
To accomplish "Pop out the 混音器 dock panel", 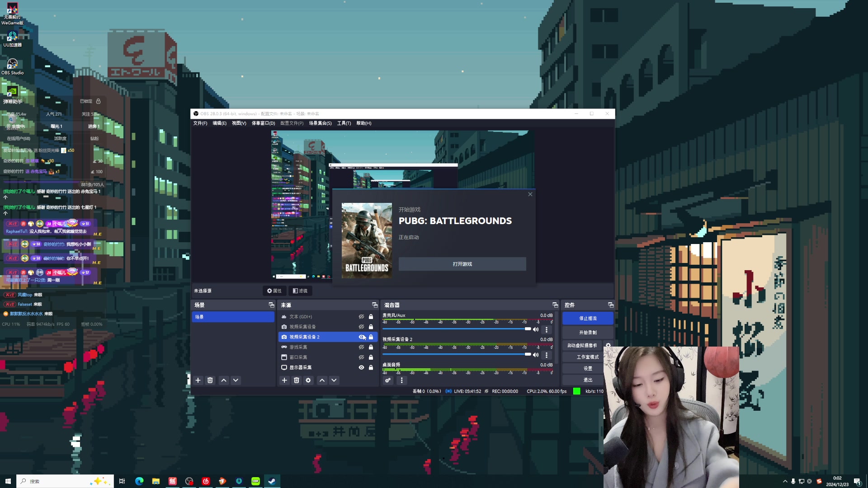I will point(555,305).
